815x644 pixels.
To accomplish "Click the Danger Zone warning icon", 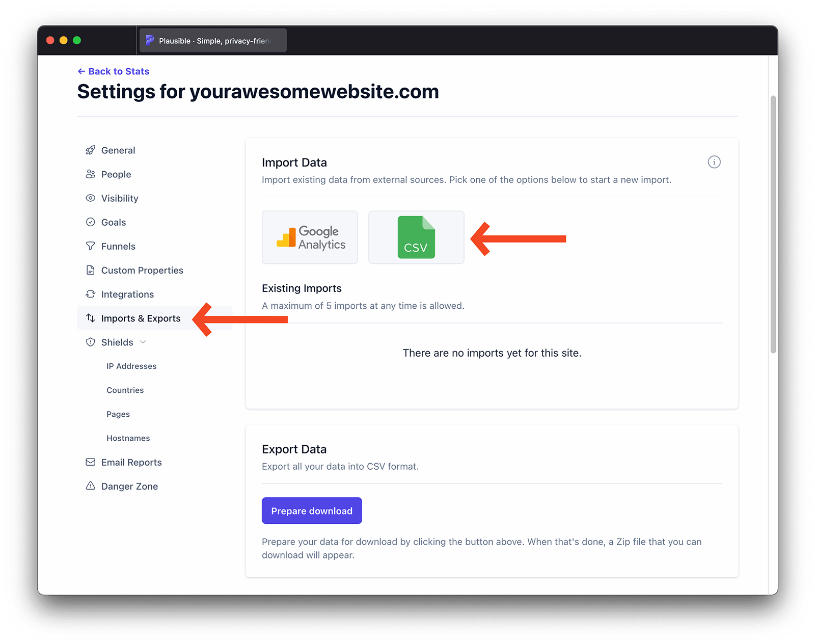I will point(90,486).
